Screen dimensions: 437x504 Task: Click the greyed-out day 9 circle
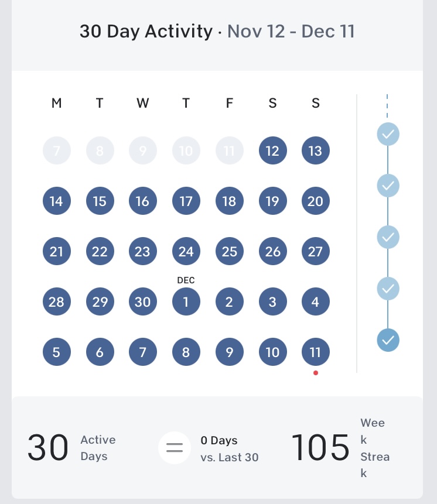[142, 151]
